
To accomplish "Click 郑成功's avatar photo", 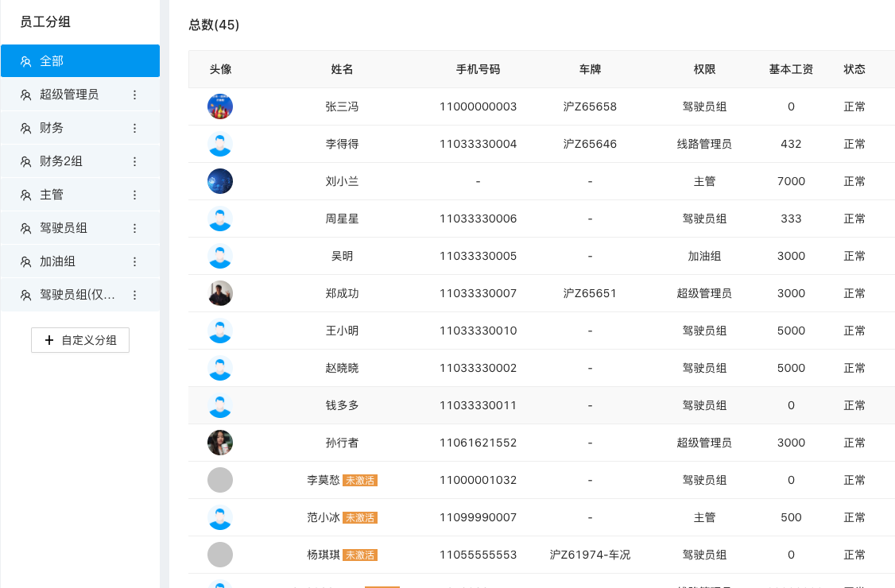I will tap(219, 293).
